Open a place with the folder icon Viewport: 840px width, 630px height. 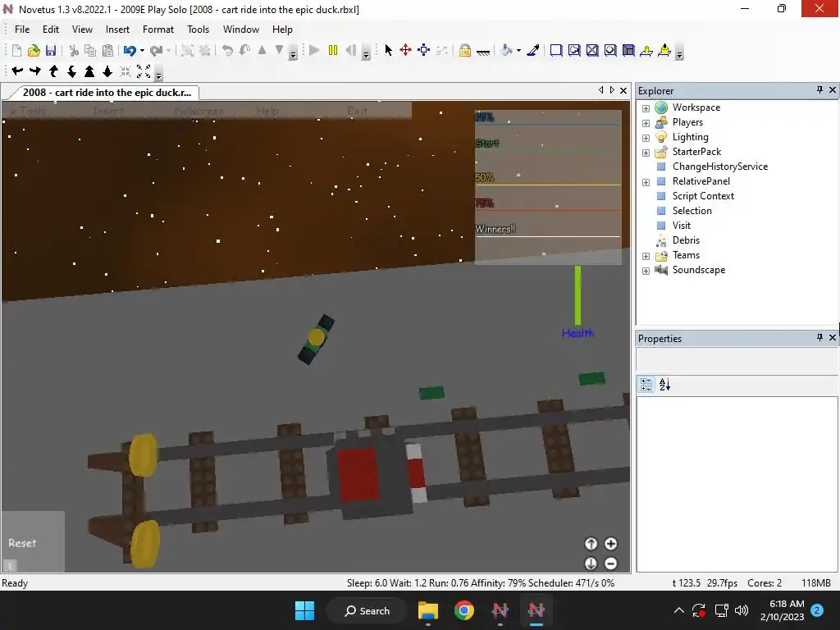pyautogui.click(x=34, y=50)
